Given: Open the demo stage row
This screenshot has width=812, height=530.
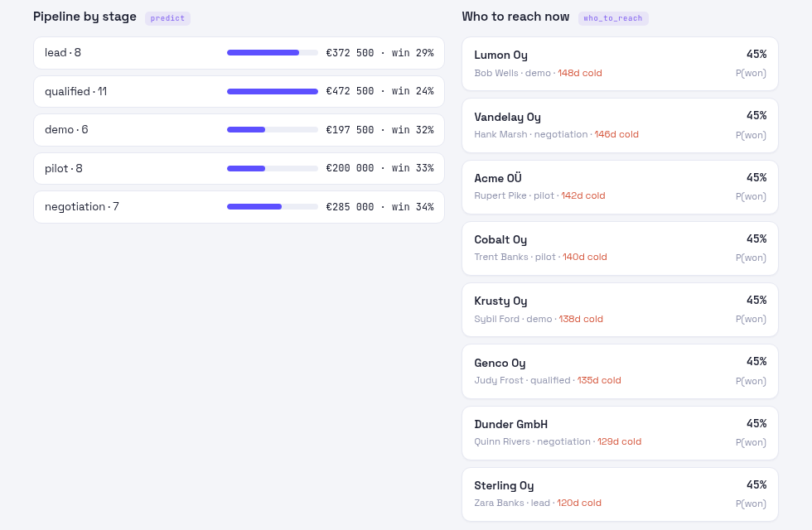Looking at the screenshot, I should click(x=239, y=130).
